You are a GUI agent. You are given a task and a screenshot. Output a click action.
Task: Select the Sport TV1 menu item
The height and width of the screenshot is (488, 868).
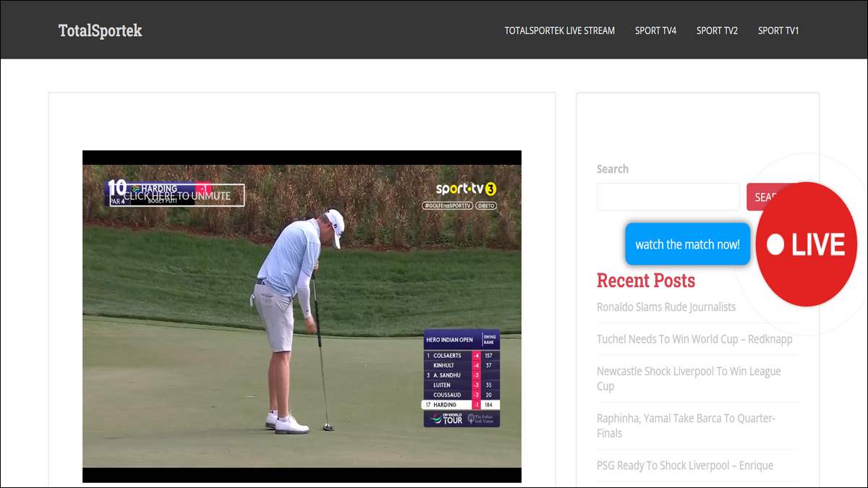(778, 30)
